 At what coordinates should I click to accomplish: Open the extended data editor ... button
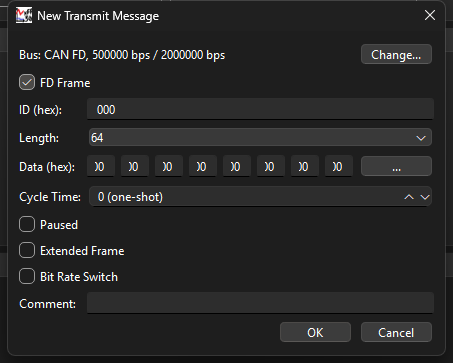(x=396, y=166)
